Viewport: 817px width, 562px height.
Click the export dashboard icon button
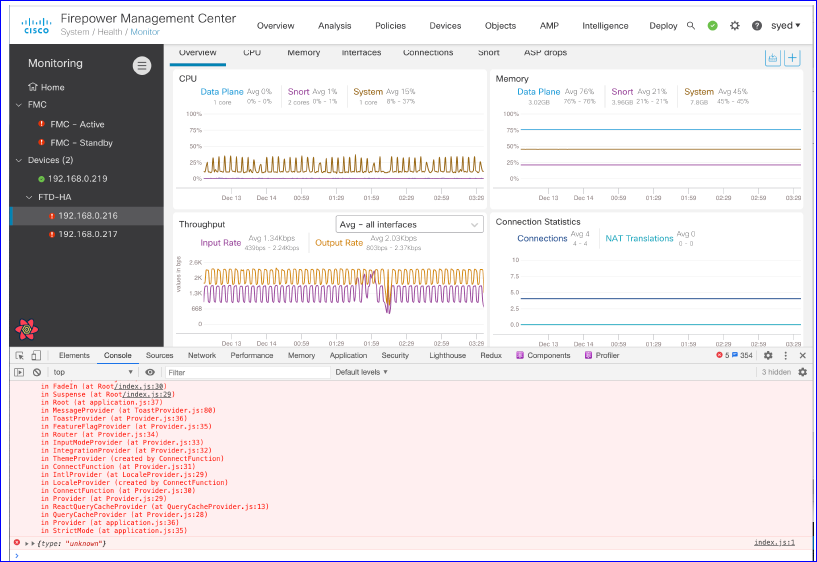tap(773, 58)
